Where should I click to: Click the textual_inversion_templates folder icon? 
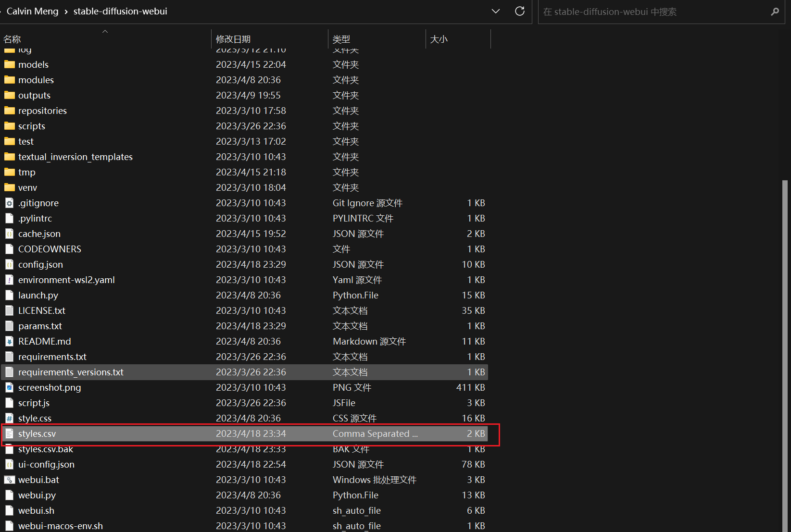click(x=10, y=157)
